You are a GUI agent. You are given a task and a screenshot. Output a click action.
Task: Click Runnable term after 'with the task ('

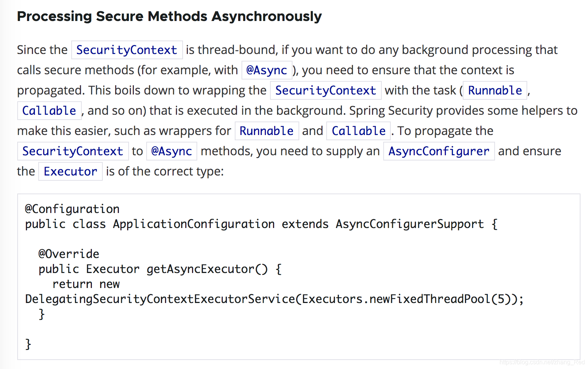point(495,90)
